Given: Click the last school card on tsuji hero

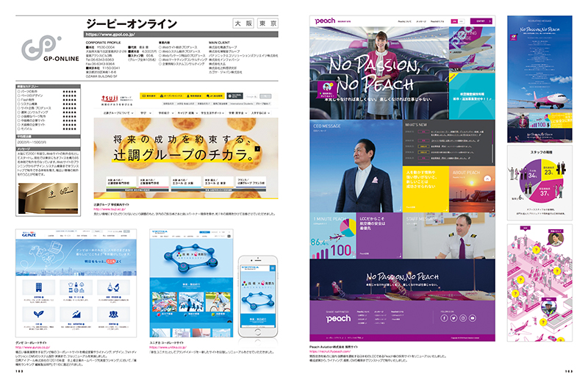Looking at the screenshot, I should click(x=251, y=182).
